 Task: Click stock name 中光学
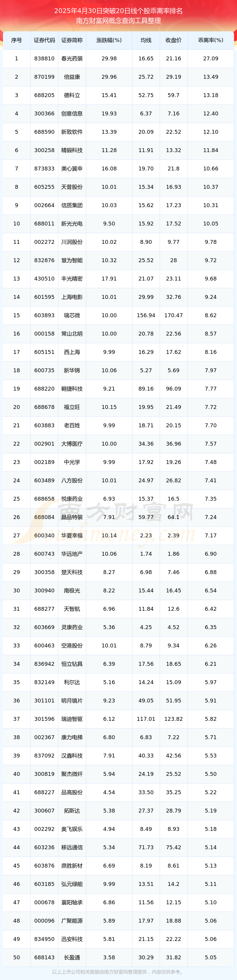pos(72,462)
